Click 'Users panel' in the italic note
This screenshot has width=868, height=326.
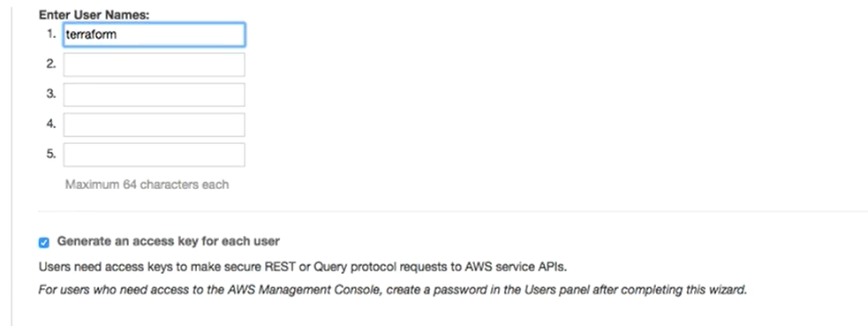[562, 290]
